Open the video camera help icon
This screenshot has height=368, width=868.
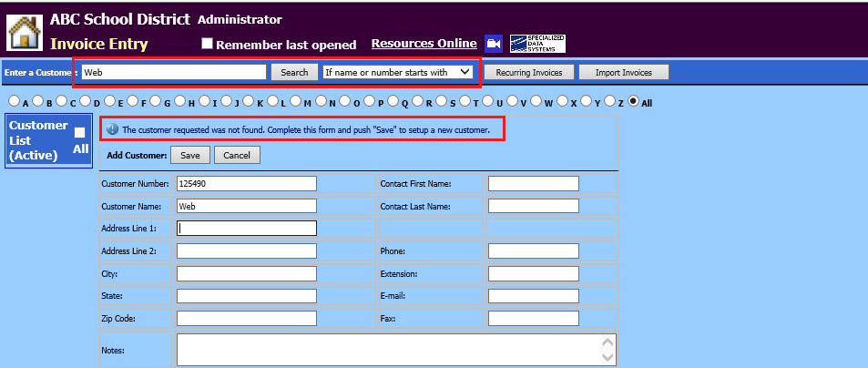pos(493,44)
